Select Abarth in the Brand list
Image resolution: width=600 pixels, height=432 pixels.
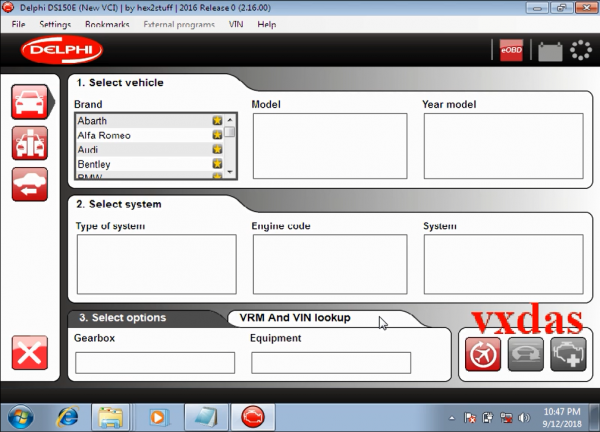coord(150,121)
